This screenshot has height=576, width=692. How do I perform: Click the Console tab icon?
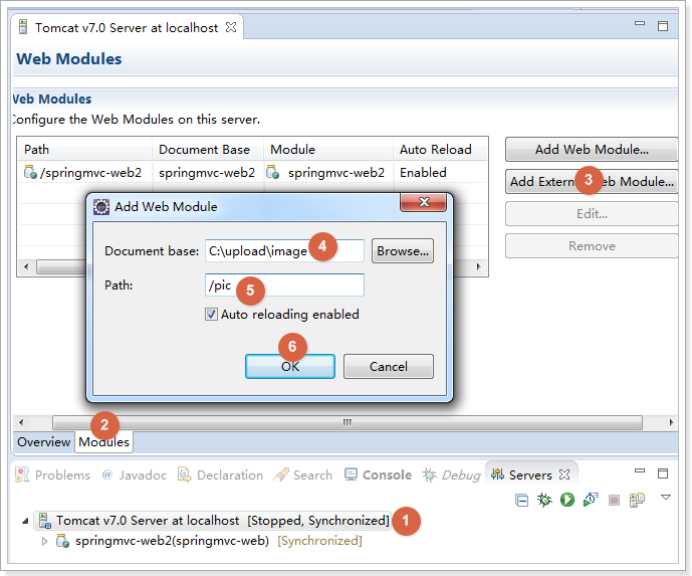pyautogui.click(x=351, y=474)
